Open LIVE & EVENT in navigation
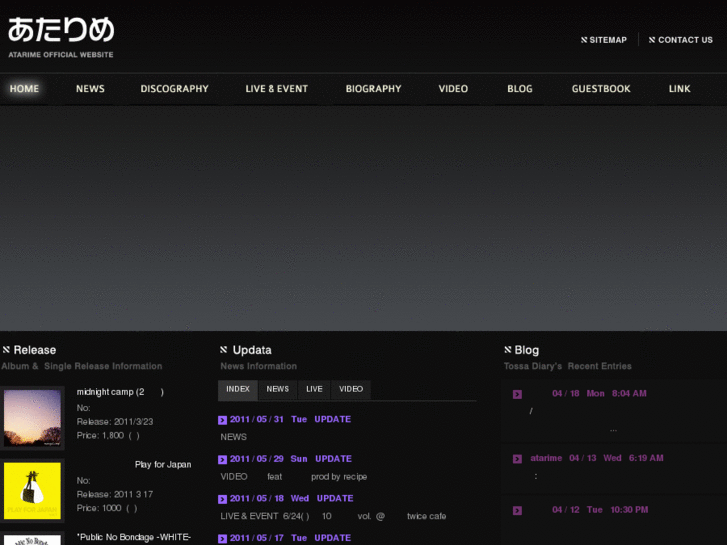This screenshot has height=545, width=727. (x=276, y=89)
